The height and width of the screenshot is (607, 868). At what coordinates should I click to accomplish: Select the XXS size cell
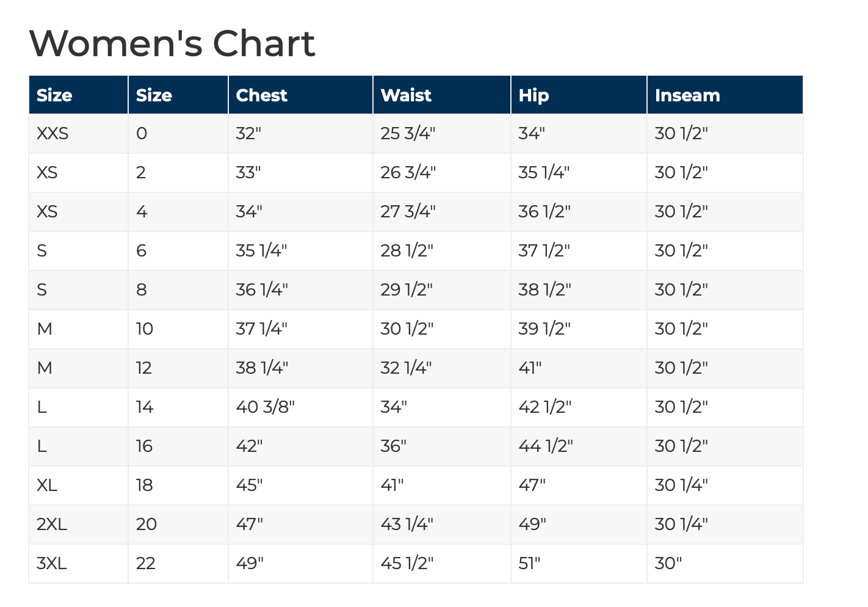[x=52, y=134]
